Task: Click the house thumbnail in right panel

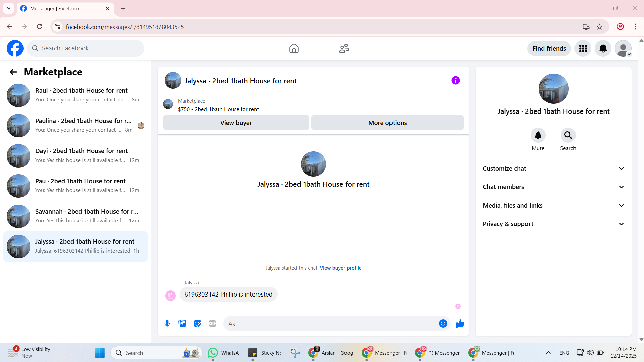Action: 553,89
